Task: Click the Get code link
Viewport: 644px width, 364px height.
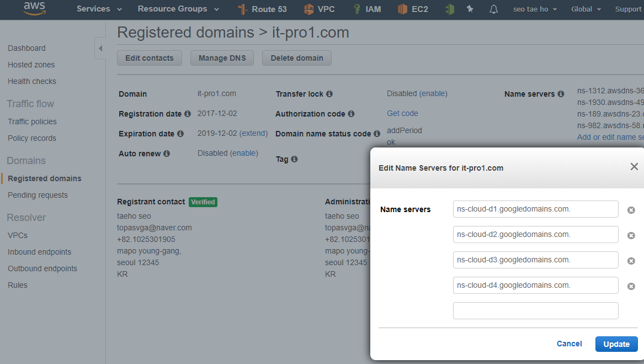Action: tap(402, 114)
